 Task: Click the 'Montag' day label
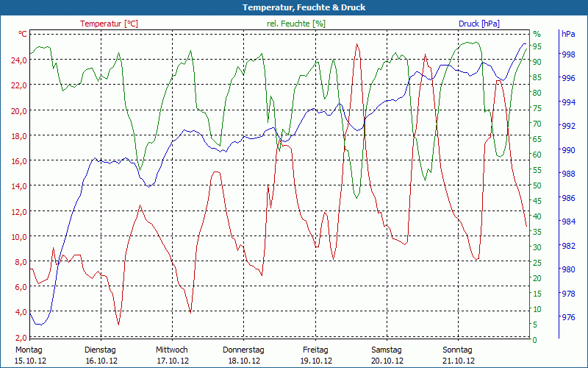pyautogui.click(x=29, y=350)
